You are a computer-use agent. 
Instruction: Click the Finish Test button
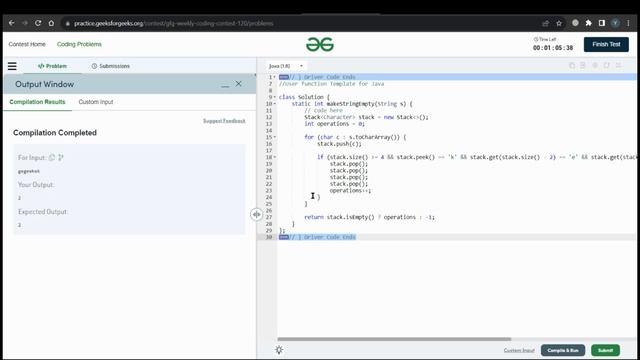(x=606, y=44)
